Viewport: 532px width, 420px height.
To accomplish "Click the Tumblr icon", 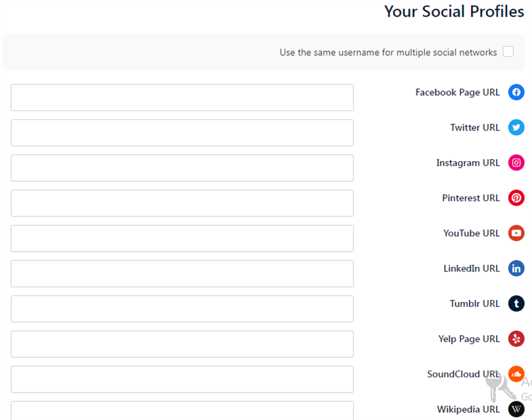I will [516, 304].
